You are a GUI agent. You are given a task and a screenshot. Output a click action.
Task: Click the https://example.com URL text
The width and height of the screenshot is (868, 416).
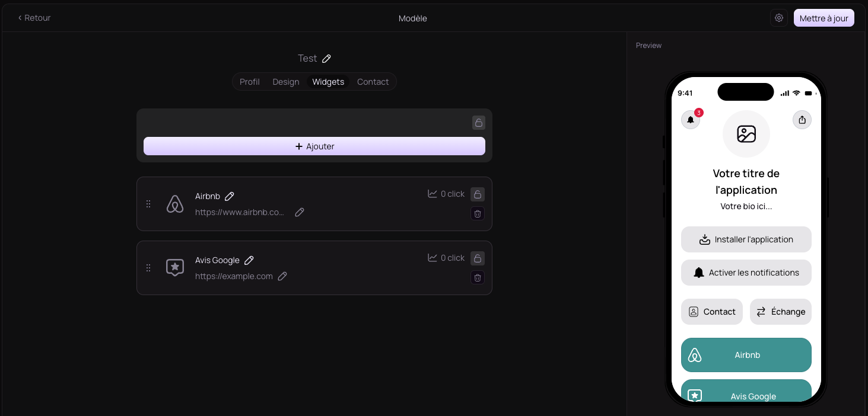click(x=234, y=276)
